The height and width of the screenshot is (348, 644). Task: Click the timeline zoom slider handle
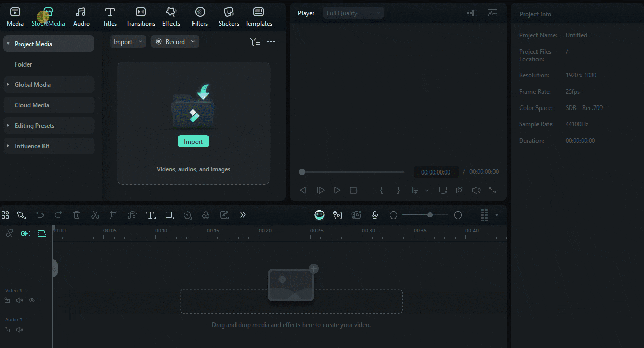tap(430, 215)
